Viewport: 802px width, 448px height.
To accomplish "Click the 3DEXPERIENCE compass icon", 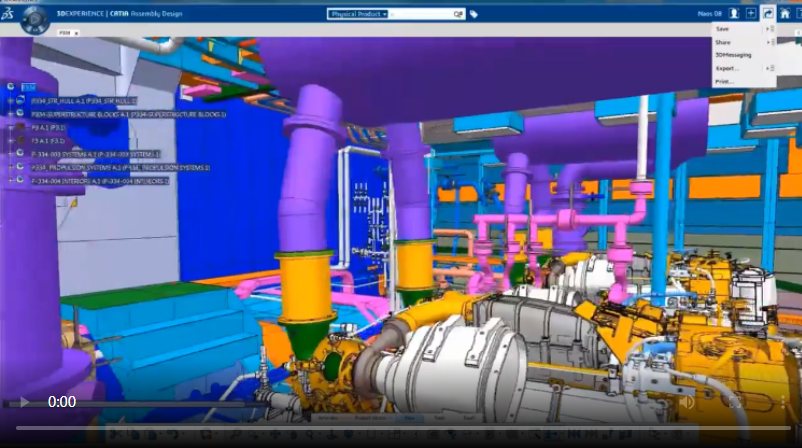I will pos(37,17).
